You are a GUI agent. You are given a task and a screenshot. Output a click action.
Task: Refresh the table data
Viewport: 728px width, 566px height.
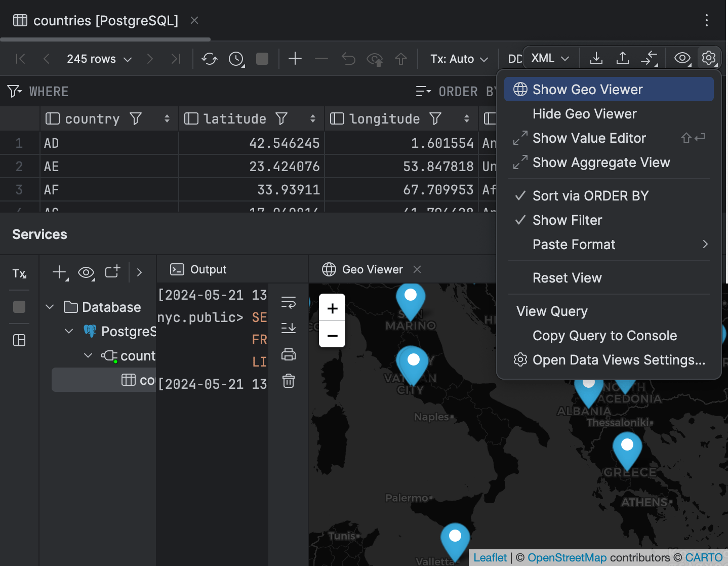pyautogui.click(x=209, y=59)
